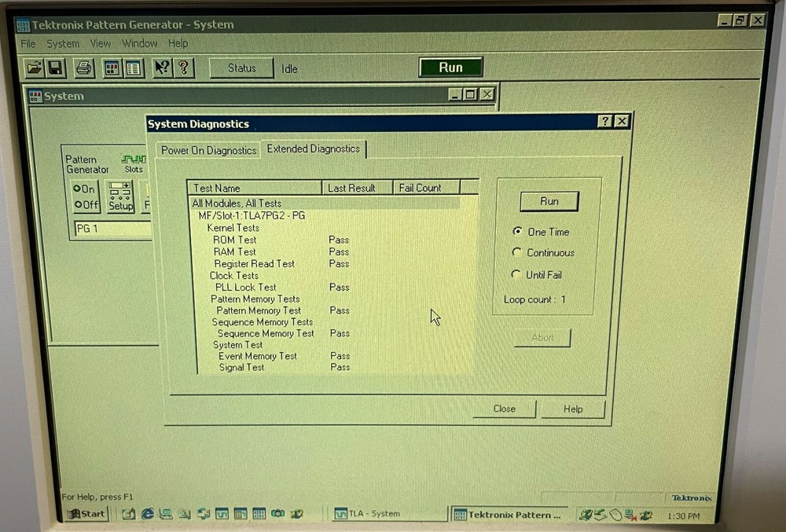Click the Close button in diagnostics dialog
The image size is (786, 532).
[505, 409]
